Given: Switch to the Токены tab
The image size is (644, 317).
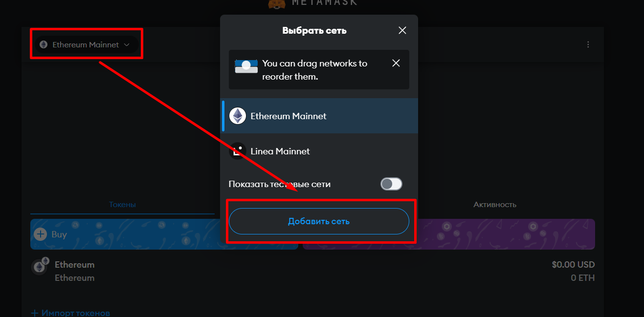Looking at the screenshot, I should [x=122, y=205].
